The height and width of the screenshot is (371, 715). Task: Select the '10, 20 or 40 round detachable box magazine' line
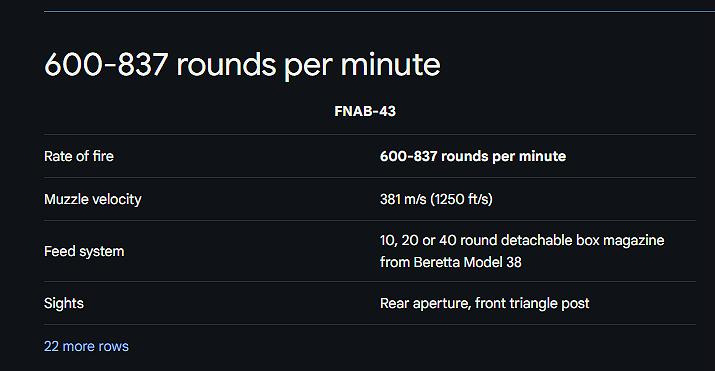click(x=522, y=240)
